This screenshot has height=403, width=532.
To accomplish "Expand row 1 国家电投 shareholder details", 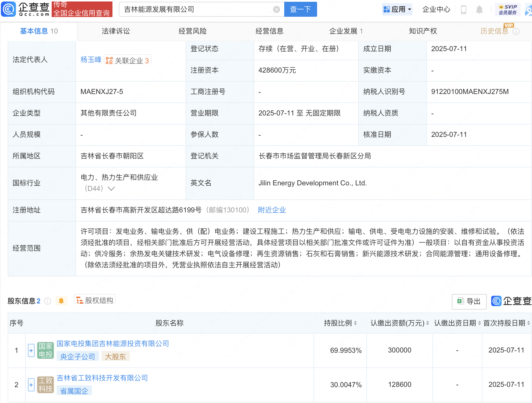I will (x=31, y=350).
